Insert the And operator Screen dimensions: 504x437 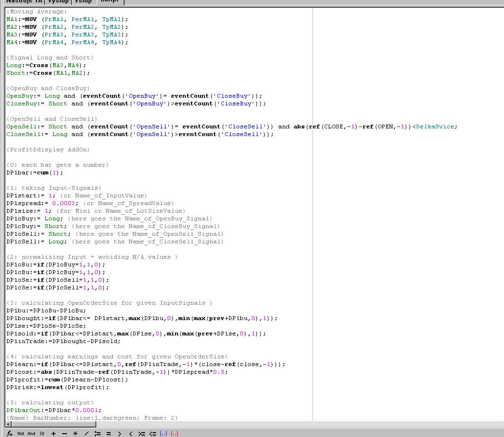click(x=31, y=433)
